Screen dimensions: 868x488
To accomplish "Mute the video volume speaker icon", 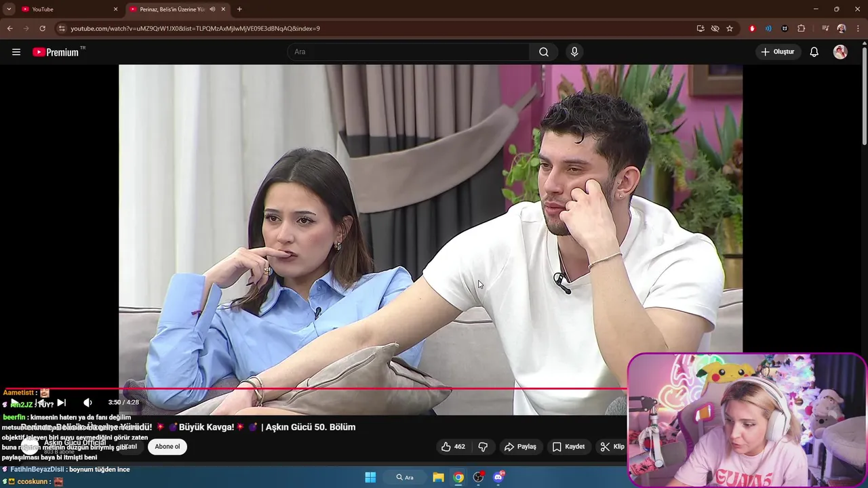I will tap(87, 403).
